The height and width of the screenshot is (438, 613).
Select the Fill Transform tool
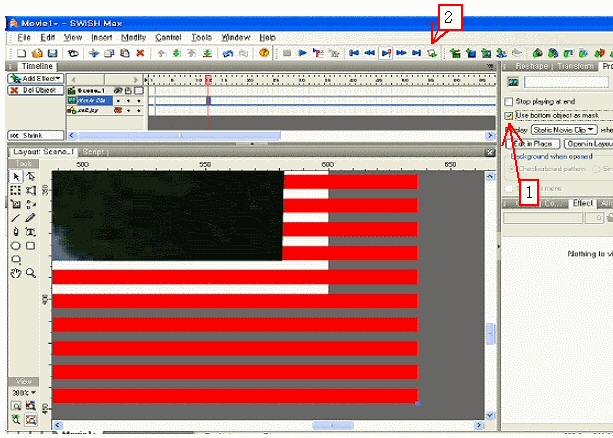16,204
